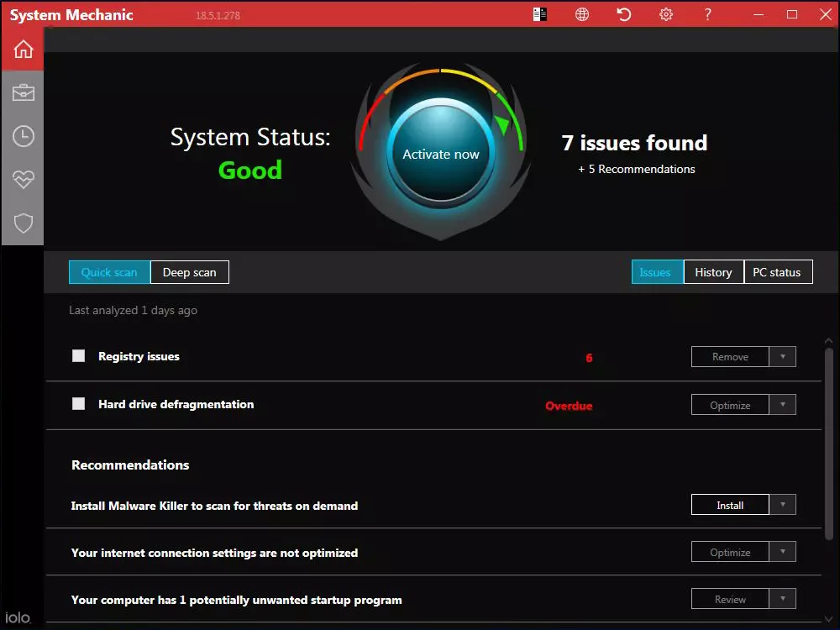This screenshot has height=630, width=840.
Task: Click the issues list vertical scrollbar thumb
Action: 829,444
